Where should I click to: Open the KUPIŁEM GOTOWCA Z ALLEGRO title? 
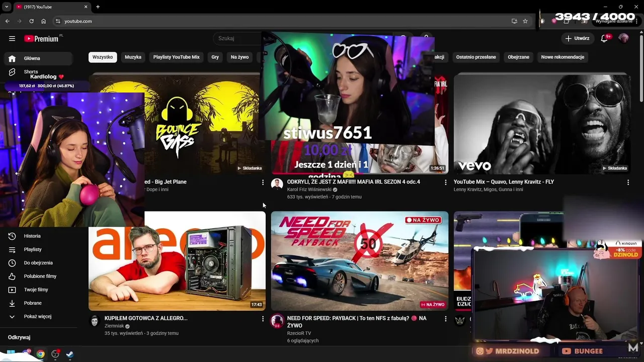click(x=146, y=318)
